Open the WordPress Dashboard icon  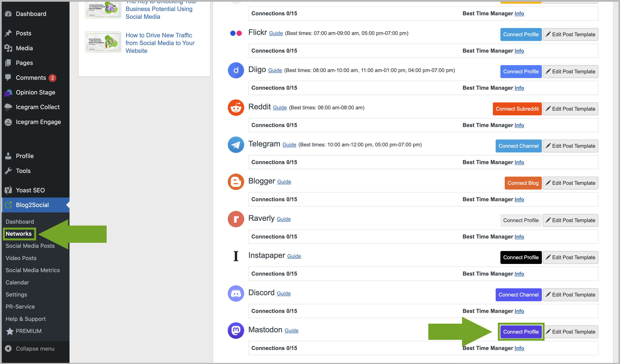[x=8, y=14]
